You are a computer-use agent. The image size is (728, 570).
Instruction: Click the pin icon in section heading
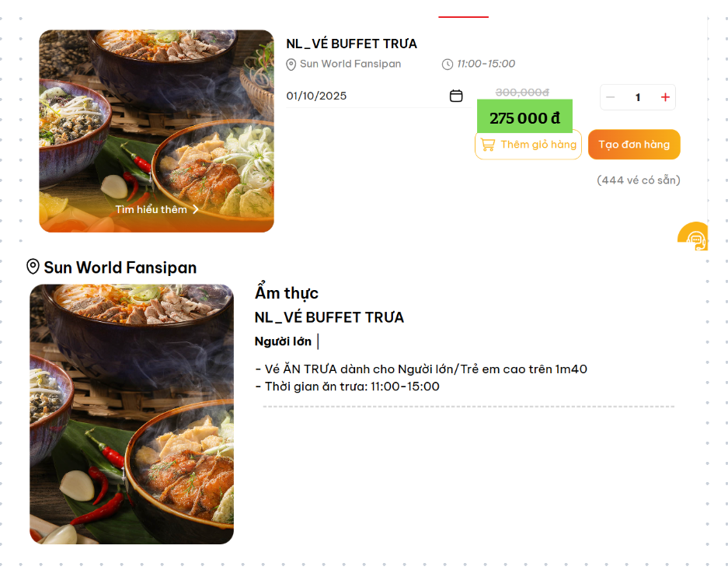pyautogui.click(x=33, y=267)
